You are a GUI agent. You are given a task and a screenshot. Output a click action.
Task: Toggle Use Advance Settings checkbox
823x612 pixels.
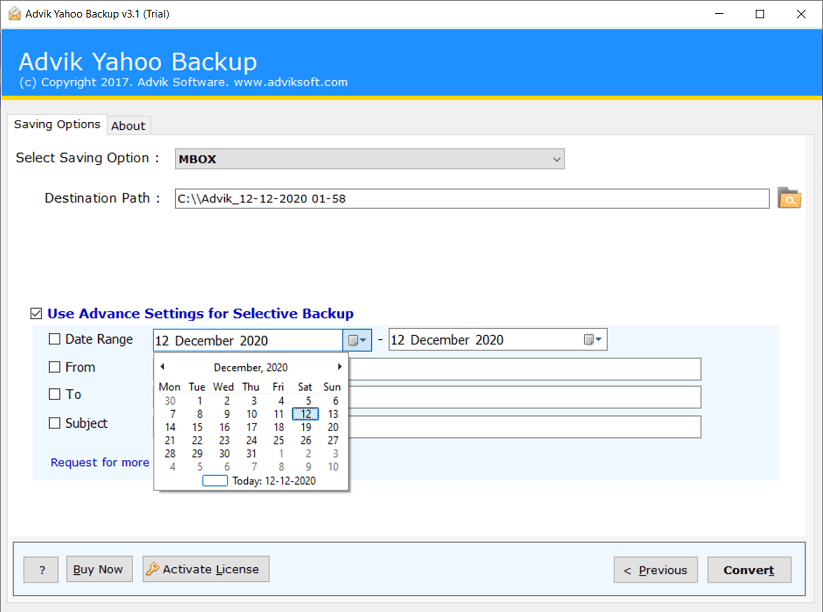click(x=36, y=313)
